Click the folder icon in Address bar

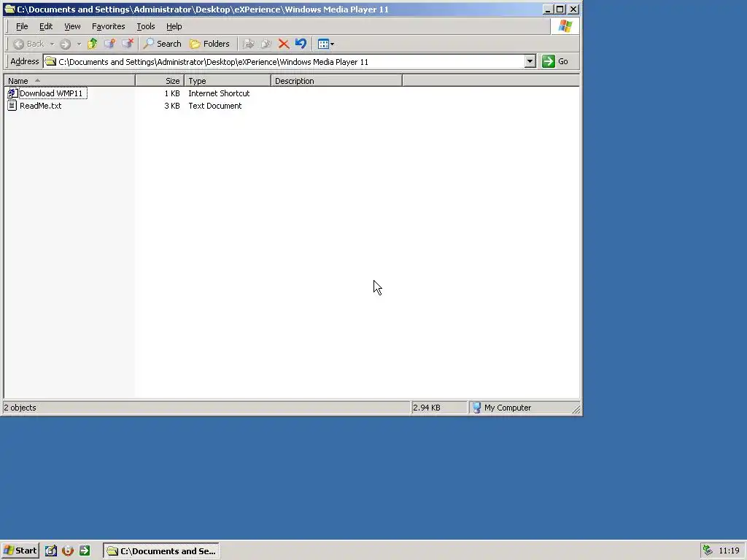click(x=50, y=61)
